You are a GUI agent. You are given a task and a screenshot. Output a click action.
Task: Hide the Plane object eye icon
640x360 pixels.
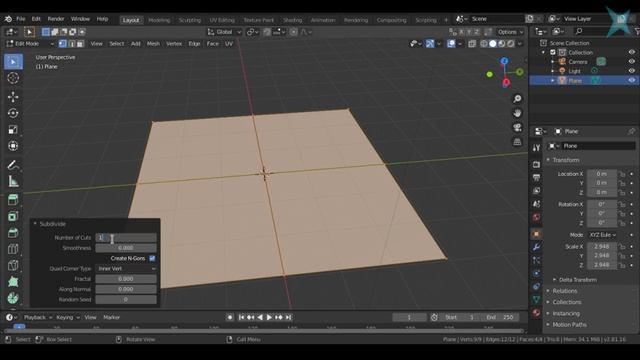pyautogui.click(x=631, y=80)
